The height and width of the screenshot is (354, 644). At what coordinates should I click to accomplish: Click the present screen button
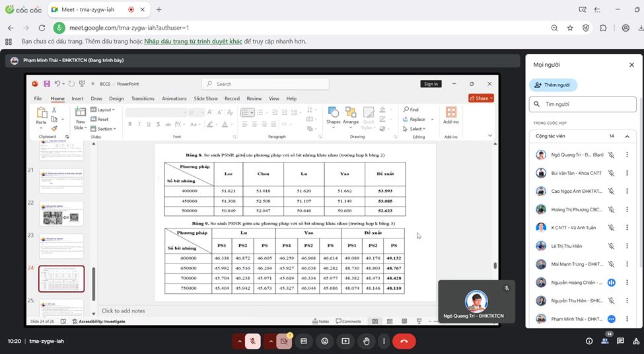pos(345,341)
